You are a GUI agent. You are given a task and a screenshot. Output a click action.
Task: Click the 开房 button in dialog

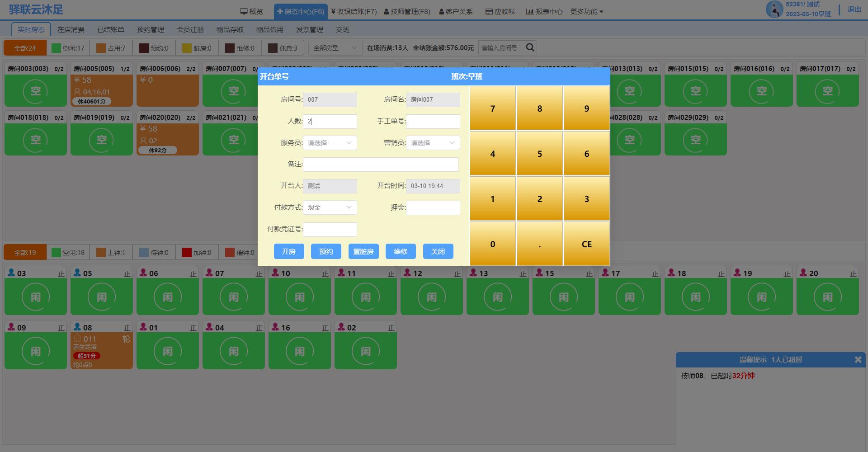288,252
